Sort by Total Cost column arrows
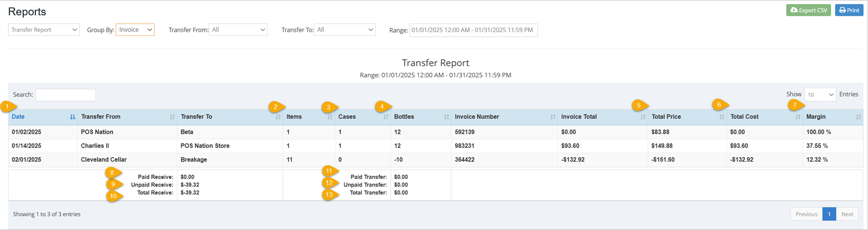Screen dimensions: 868x230 798,117
